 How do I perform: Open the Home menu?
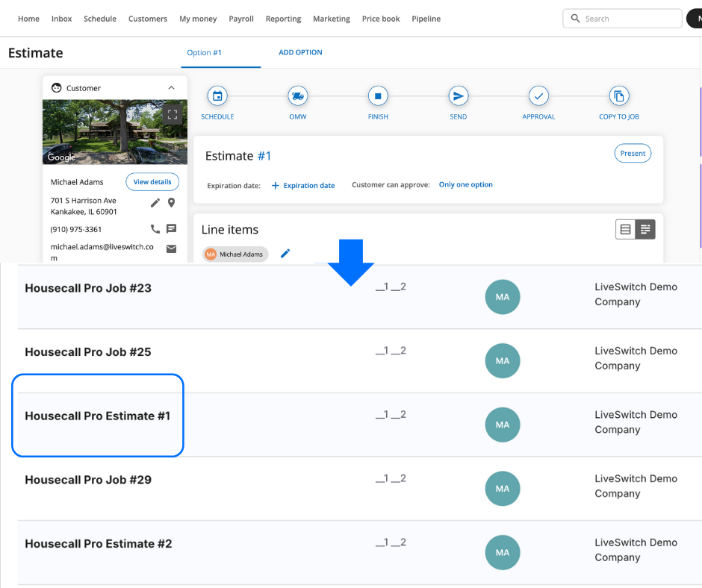pyautogui.click(x=28, y=19)
